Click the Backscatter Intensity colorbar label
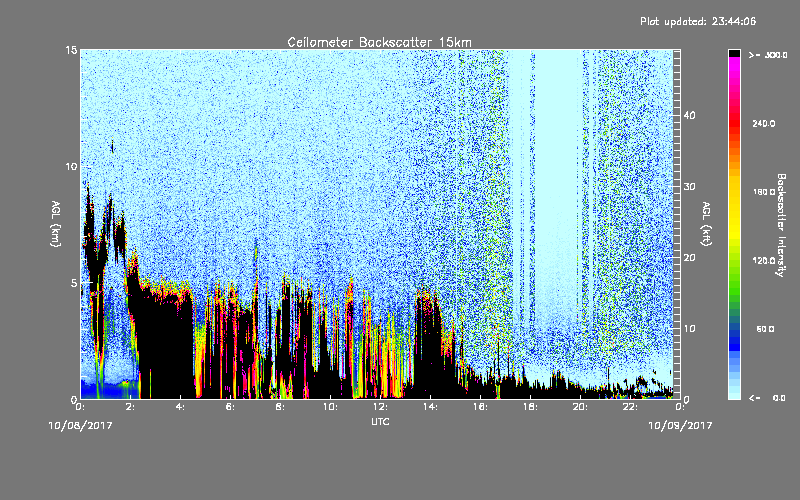The width and height of the screenshot is (800, 500). click(x=781, y=225)
